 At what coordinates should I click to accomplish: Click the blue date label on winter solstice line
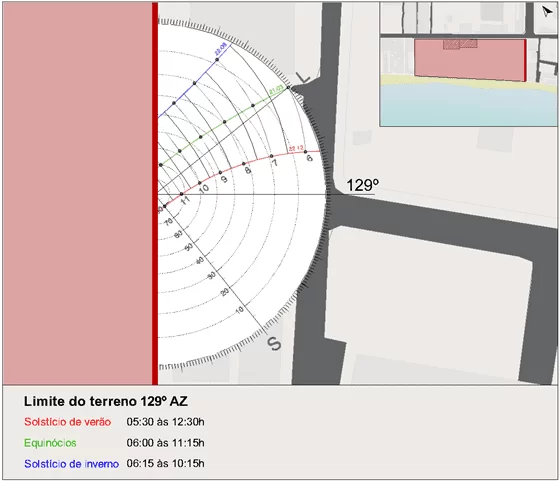coord(220,49)
